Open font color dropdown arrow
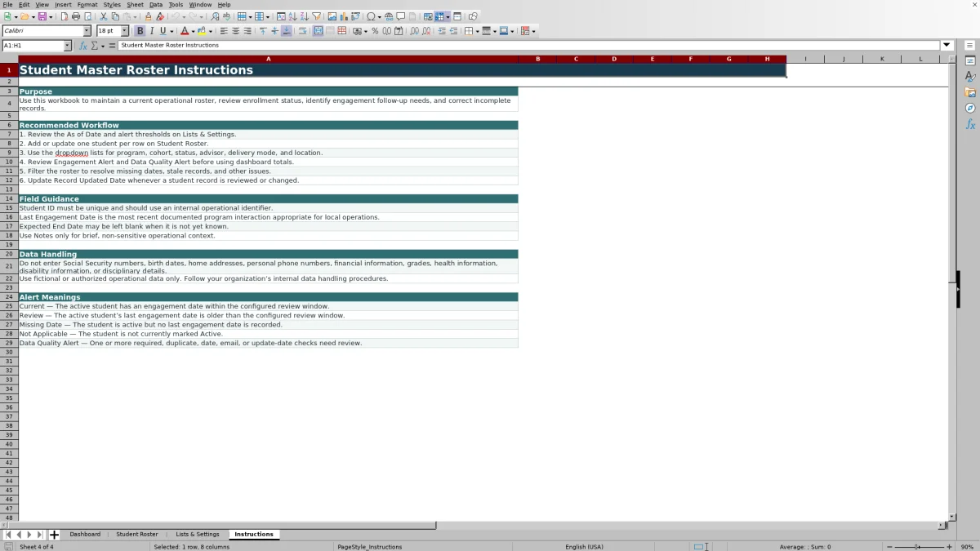980x551 pixels. (x=193, y=31)
